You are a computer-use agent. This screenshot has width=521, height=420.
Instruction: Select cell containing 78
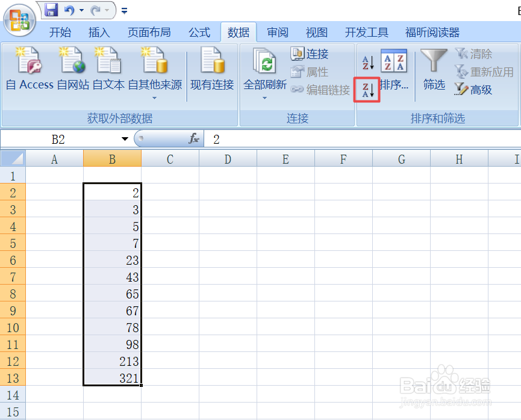coord(112,327)
